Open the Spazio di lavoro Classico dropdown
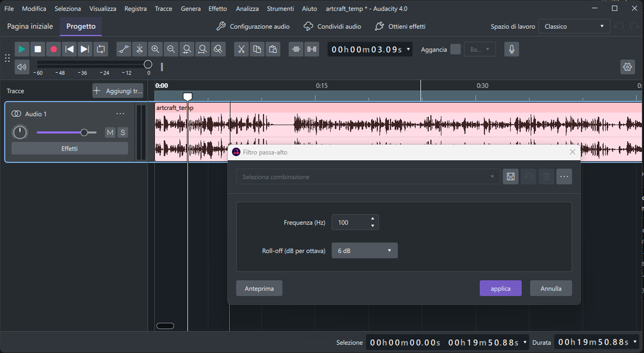 coord(574,26)
